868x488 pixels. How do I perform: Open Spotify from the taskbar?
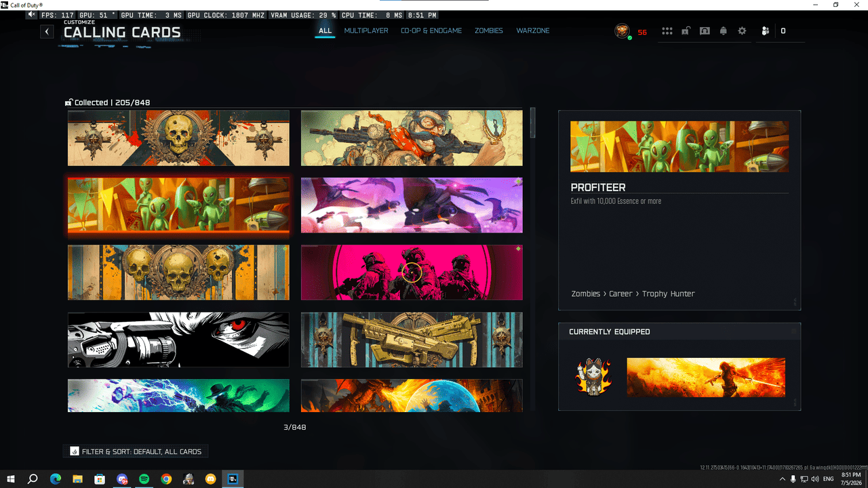[x=144, y=479]
